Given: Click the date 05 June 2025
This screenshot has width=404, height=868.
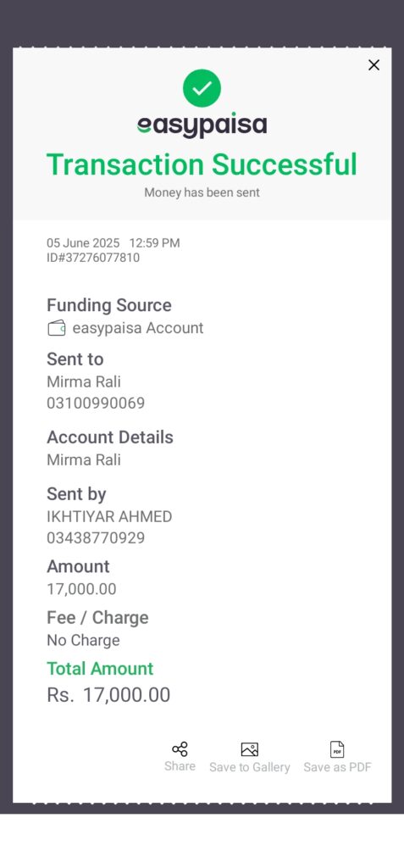Looking at the screenshot, I should 83,243.
